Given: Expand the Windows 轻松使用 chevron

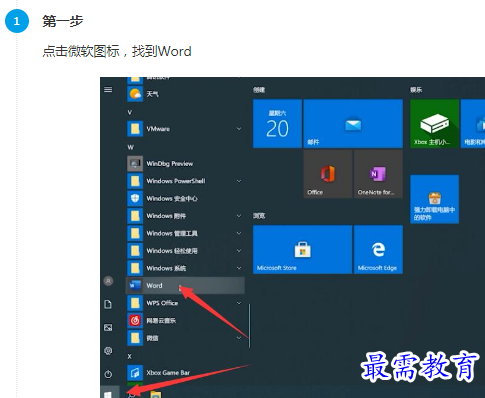Looking at the screenshot, I should tap(239, 251).
